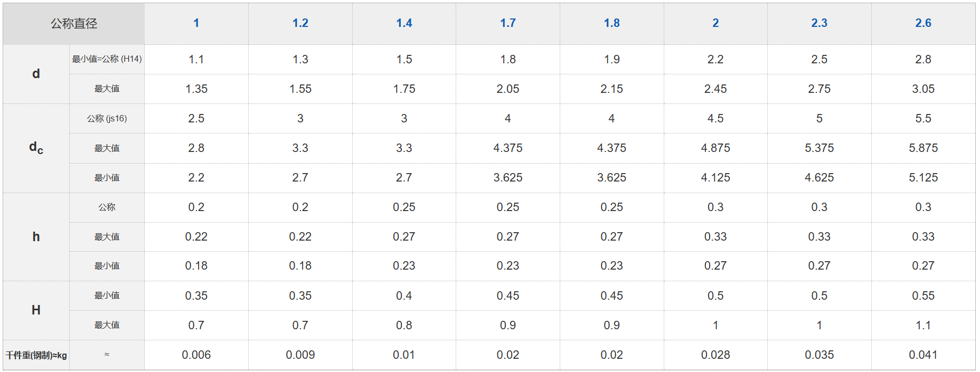Image resolution: width=980 pixels, height=372 pixels.
Task: Click the 千件重(钢制)≈kg row label
Action: [x=36, y=355]
